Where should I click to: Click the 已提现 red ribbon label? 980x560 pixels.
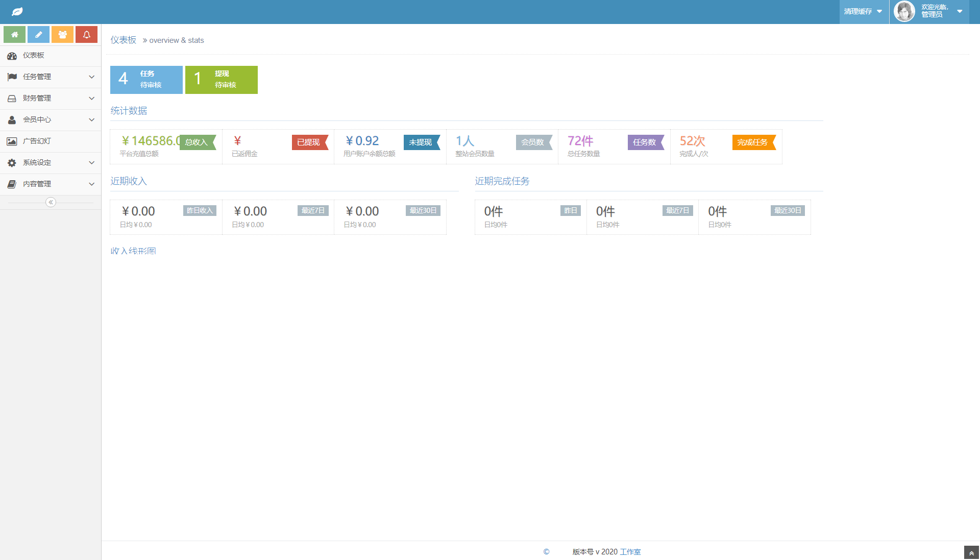click(x=309, y=142)
